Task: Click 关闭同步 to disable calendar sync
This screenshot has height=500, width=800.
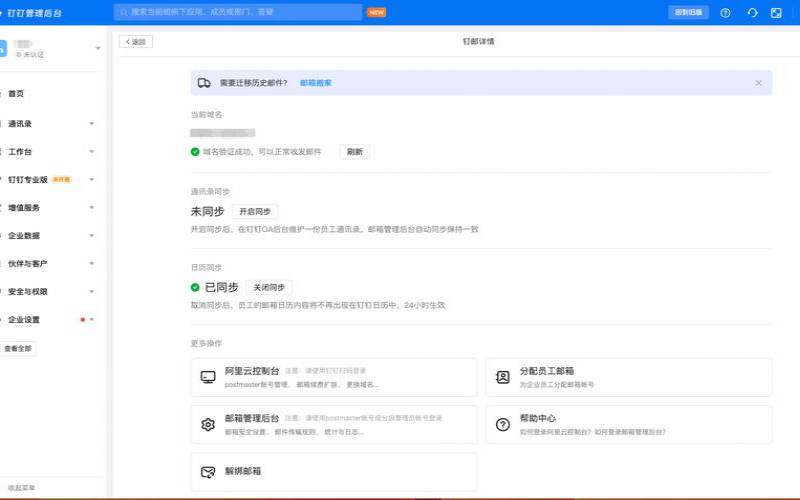Action: (x=269, y=287)
